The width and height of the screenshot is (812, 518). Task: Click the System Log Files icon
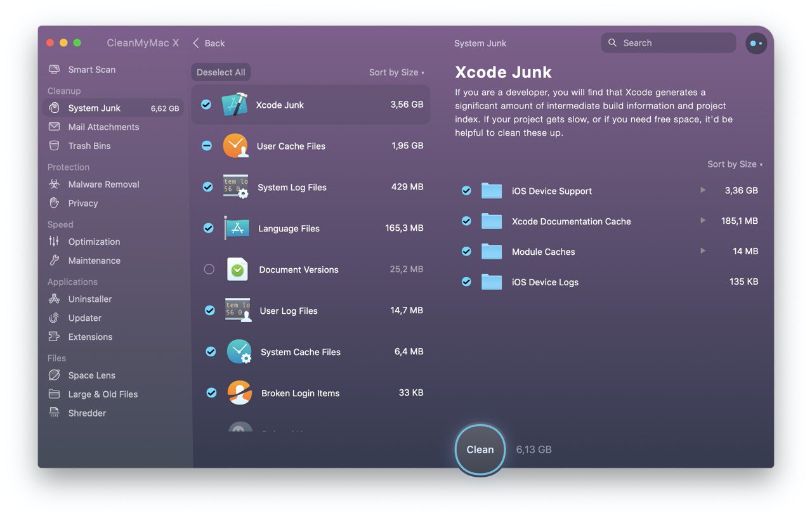pos(236,187)
